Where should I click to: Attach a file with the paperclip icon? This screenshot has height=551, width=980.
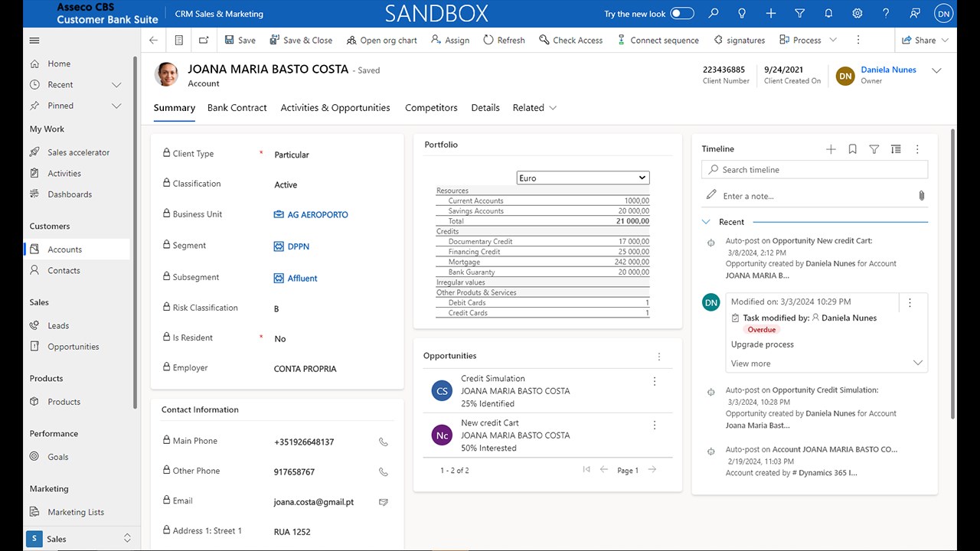922,196
